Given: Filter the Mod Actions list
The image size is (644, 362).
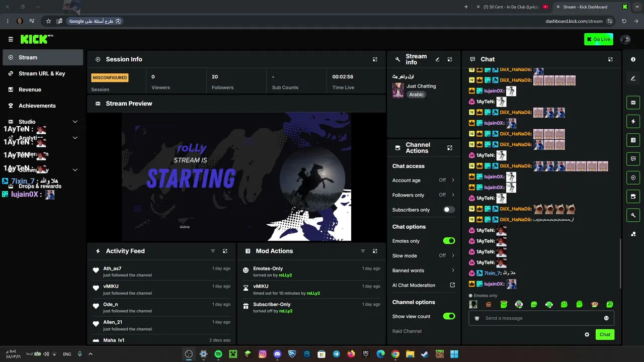Looking at the screenshot, I should point(363,251).
